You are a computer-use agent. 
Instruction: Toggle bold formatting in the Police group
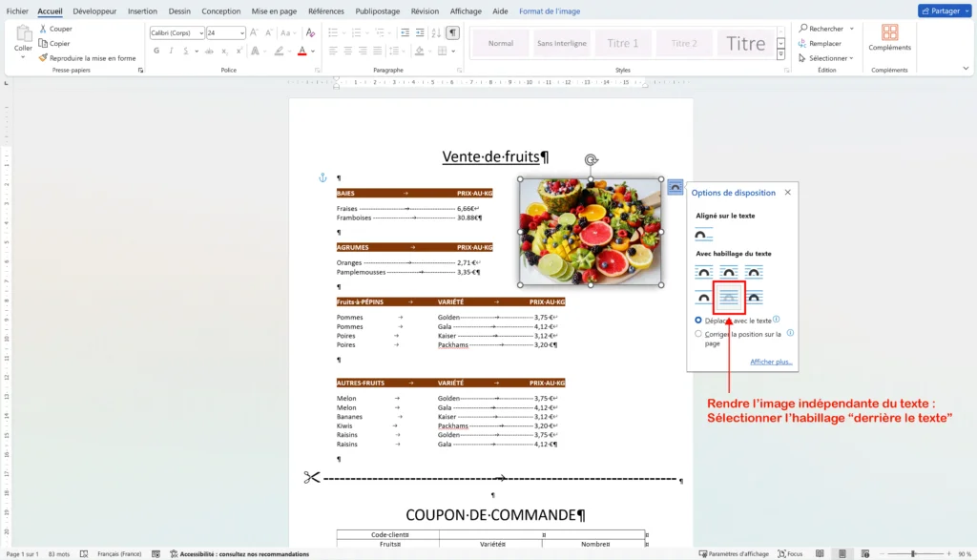[x=156, y=51]
